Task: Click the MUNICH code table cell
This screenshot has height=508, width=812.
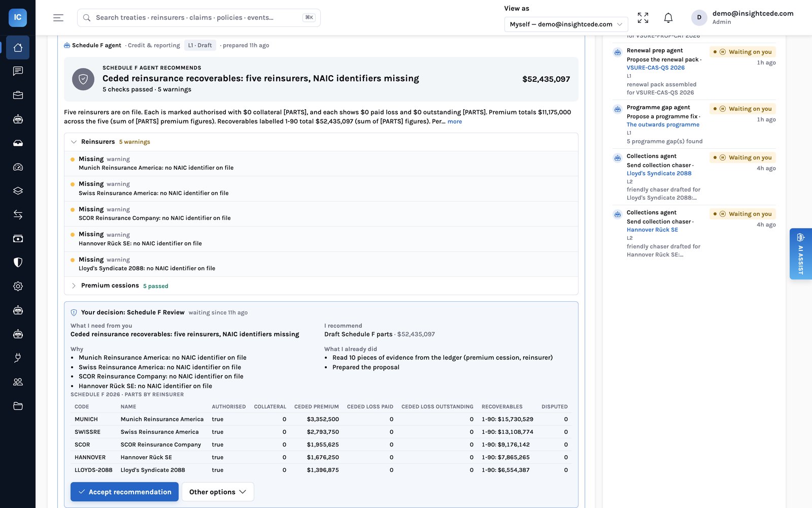Action: pyautogui.click(x=86, y=419)
